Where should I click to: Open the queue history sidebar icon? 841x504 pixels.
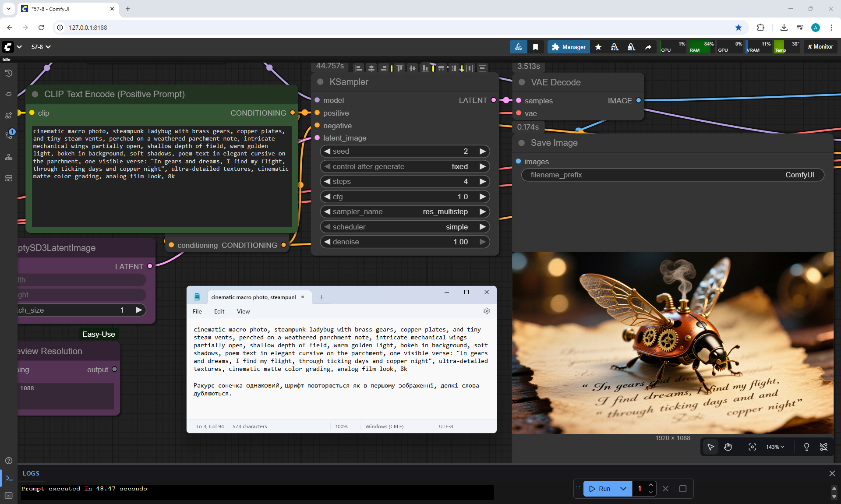pyautogui.click(x=9, y=73)
